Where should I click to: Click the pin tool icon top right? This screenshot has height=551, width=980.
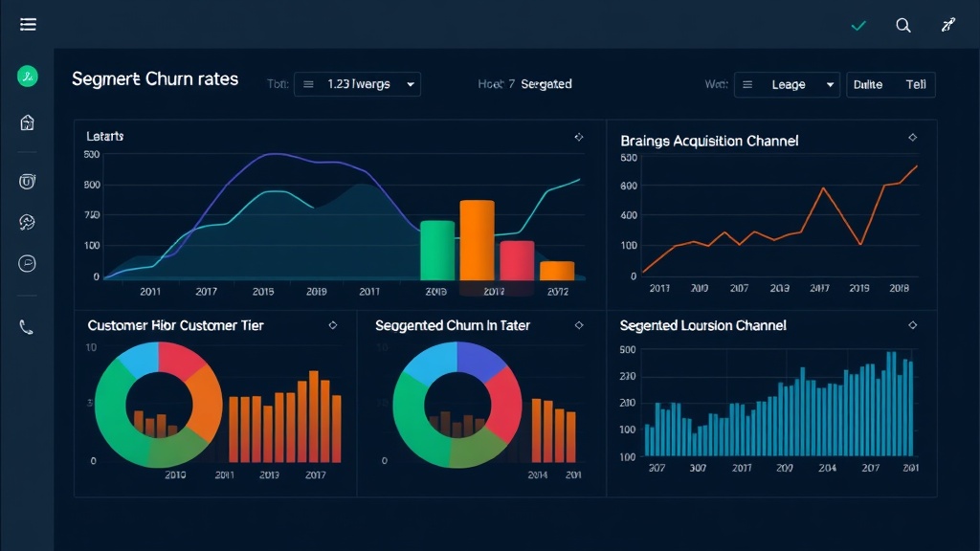(x=948, y=25)
